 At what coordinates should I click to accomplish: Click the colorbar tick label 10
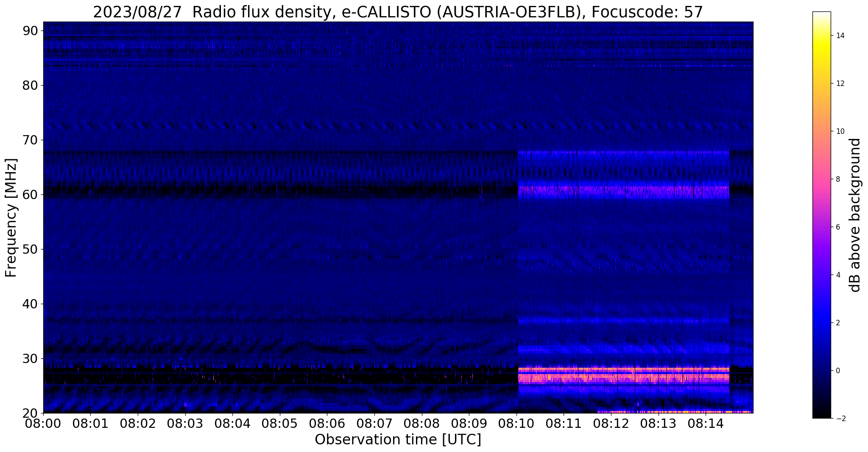click(x=840, y=131)
